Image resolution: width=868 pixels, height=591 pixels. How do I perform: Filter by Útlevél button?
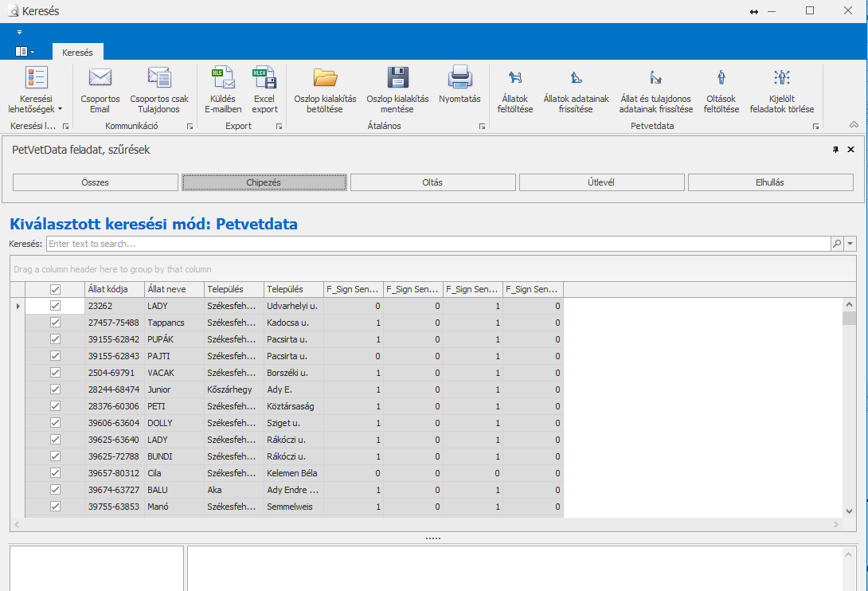(602, 182)
